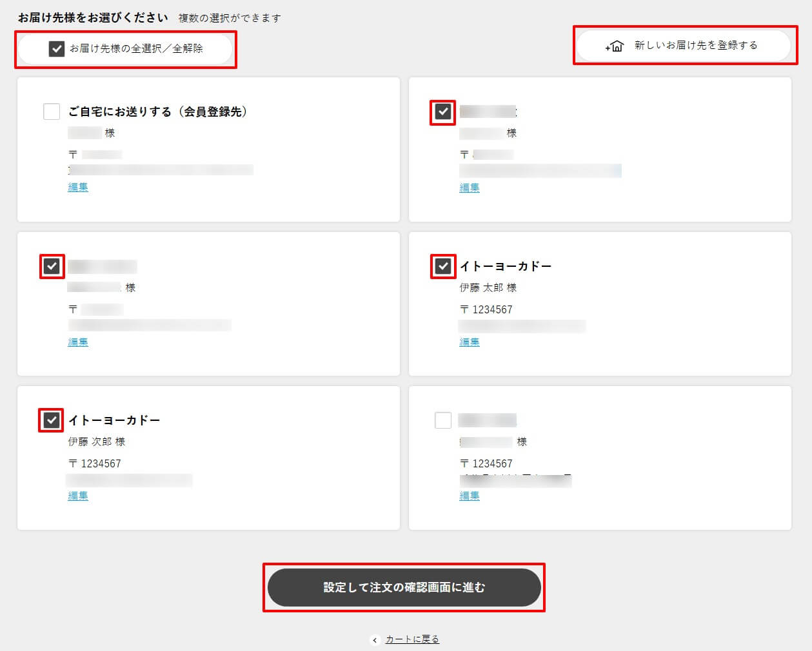Click 編集 link in the home address card
The height and width of the screenshot is (651, 812).
point(78,187)
